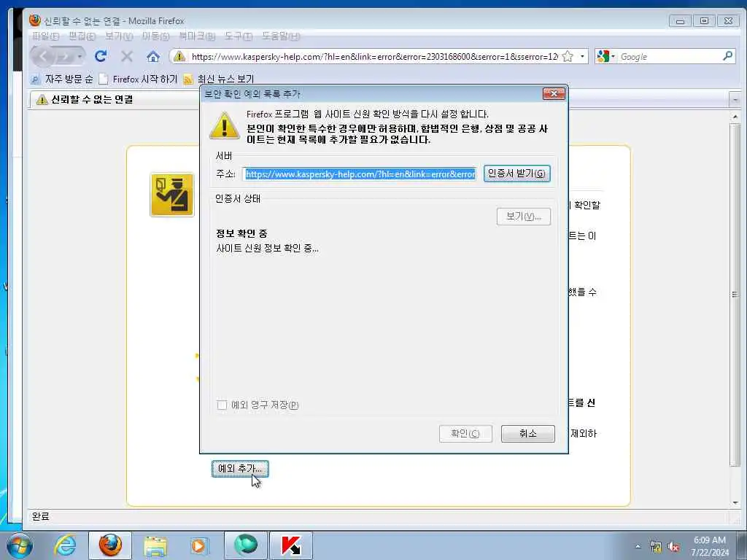Open the address bar history dropdown
Image resolution: width=747 pixels, height=560 pixels.
[x=582, y=57]
